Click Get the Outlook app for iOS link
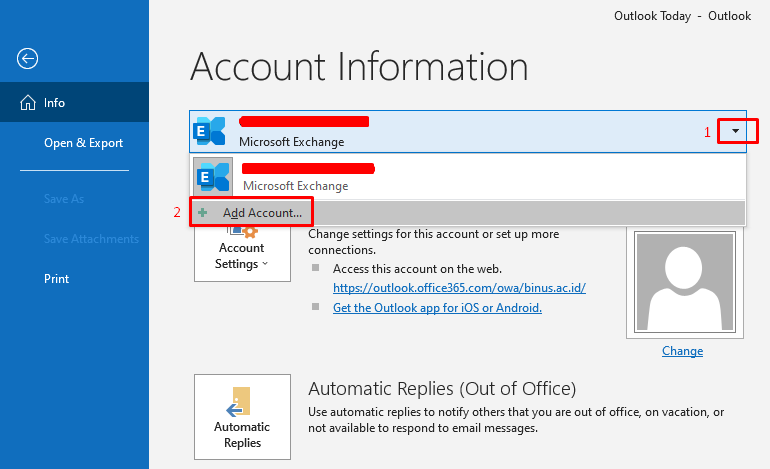Viewport: 770px width, 469px height. (437, 308)
